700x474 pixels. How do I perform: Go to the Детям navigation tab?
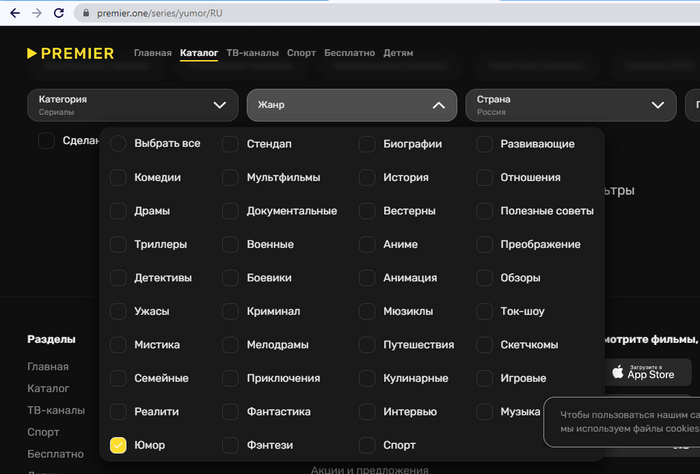pos(397,53)
